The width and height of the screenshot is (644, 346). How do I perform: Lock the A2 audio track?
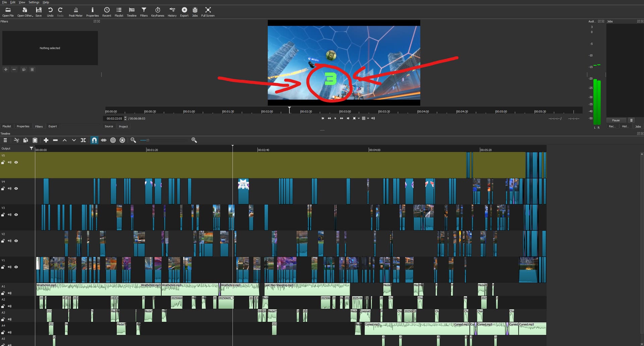[3, 306]
